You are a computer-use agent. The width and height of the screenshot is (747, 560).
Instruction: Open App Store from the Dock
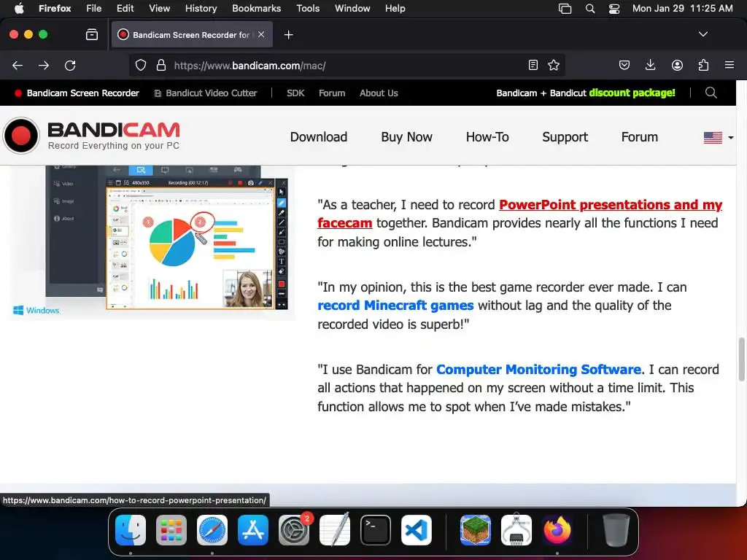tap(253, 530)
